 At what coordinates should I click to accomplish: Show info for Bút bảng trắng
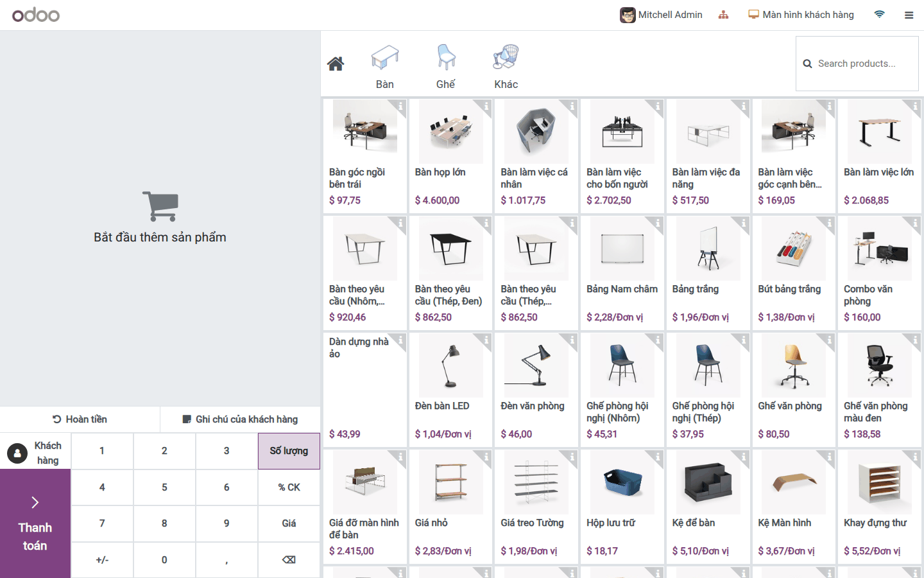tap(829, 222)
